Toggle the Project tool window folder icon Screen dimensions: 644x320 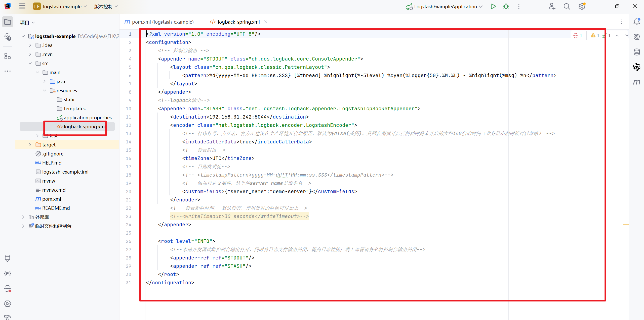[x=8, y=22]
